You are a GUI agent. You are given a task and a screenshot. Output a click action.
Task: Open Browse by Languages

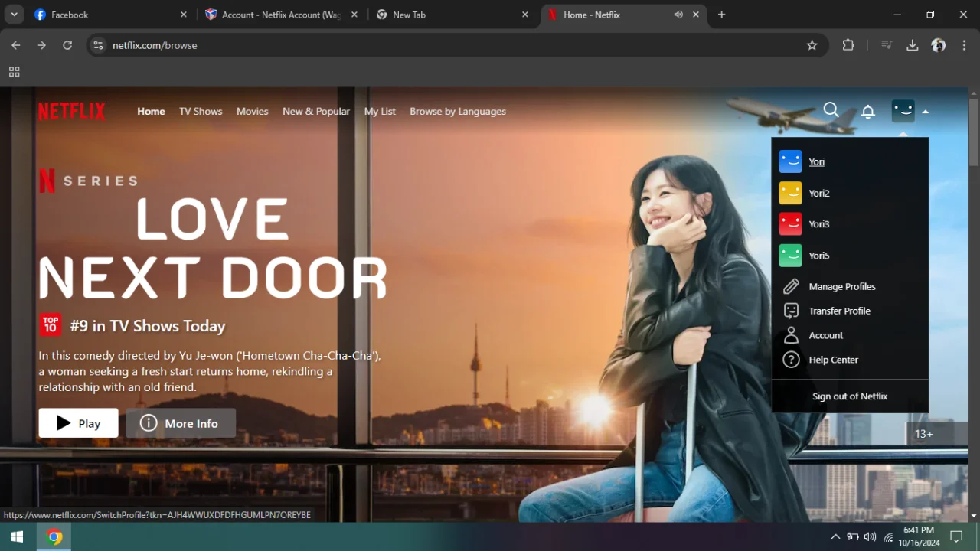click(x=458, y=112)
